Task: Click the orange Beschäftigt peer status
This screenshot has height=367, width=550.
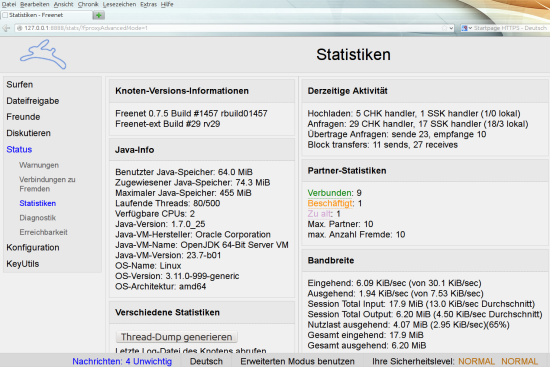Action: [x=330, y=203]
